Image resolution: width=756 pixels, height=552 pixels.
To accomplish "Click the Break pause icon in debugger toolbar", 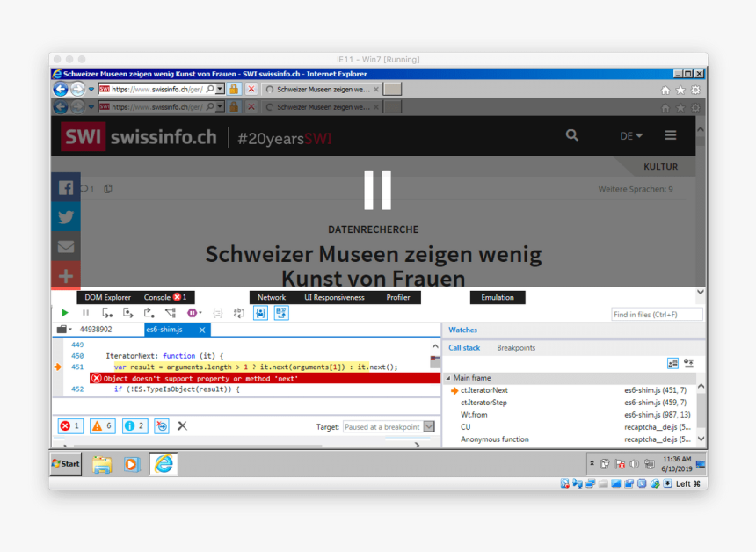I will pyautogui.click(x=85, y=313).
